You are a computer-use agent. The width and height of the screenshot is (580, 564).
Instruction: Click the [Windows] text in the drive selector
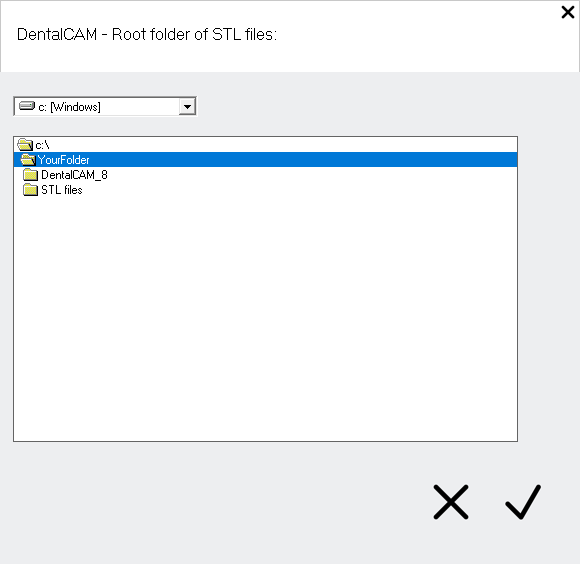tap(75, 107)
